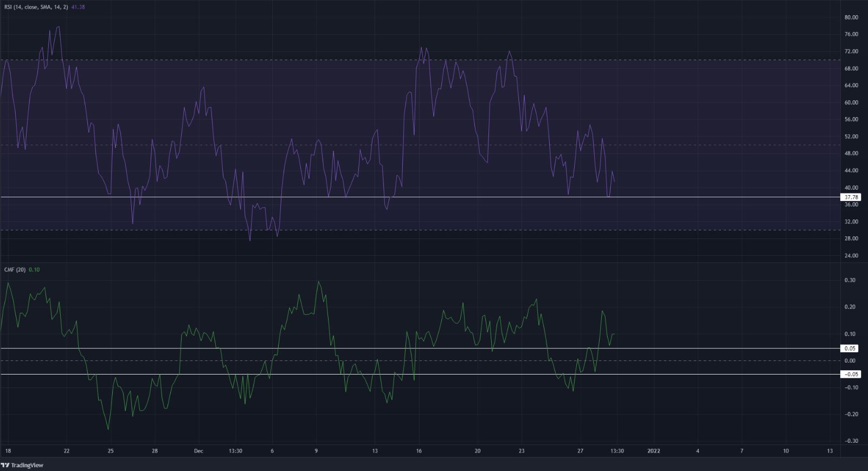Select the CMF (20) indicator legend
The width and height of the screenshot is (868, 471).
tap(15, 269)
